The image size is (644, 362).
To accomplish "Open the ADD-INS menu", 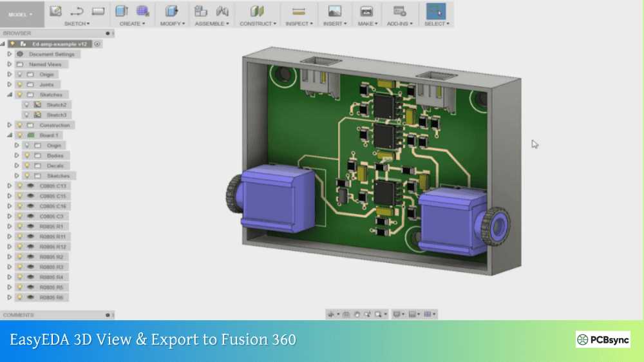I will 400,24.
